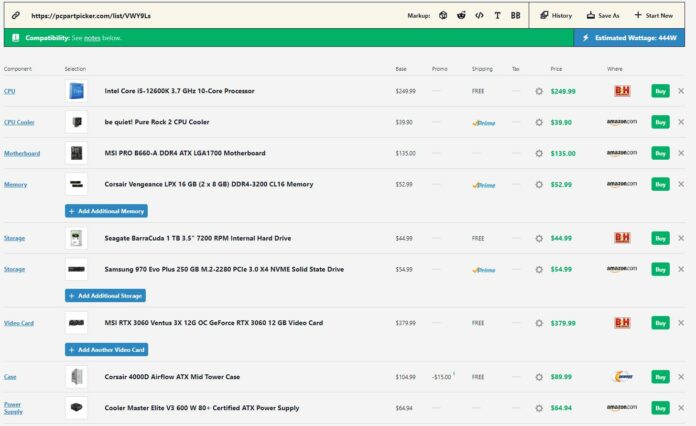
Task: Open price settings gear for RTX 3060
Action: 539,323
